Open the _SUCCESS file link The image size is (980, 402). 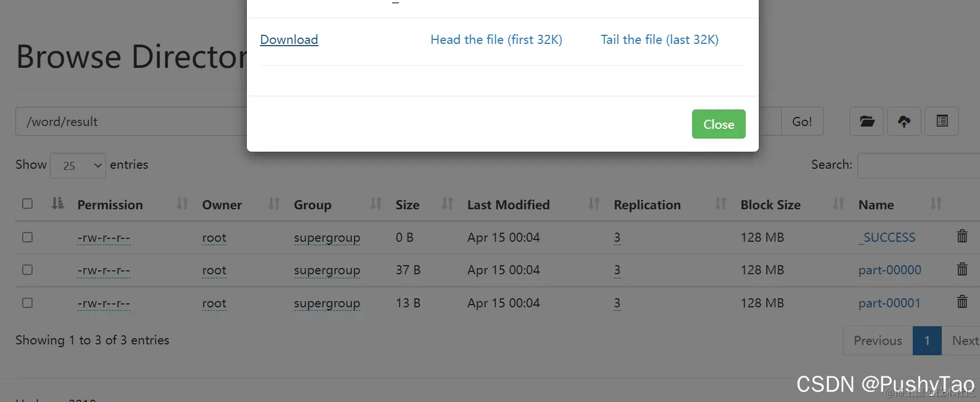[x=887, y=238]
